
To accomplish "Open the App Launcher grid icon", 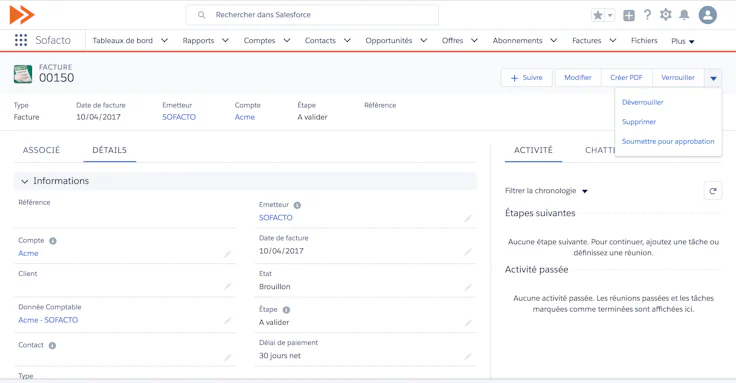I will click(x=21, y=40).
